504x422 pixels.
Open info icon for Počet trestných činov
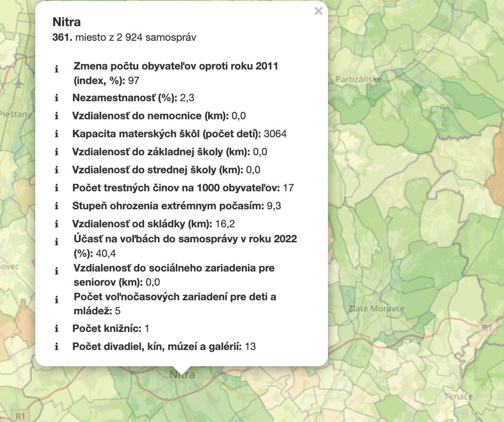point(56,188)
